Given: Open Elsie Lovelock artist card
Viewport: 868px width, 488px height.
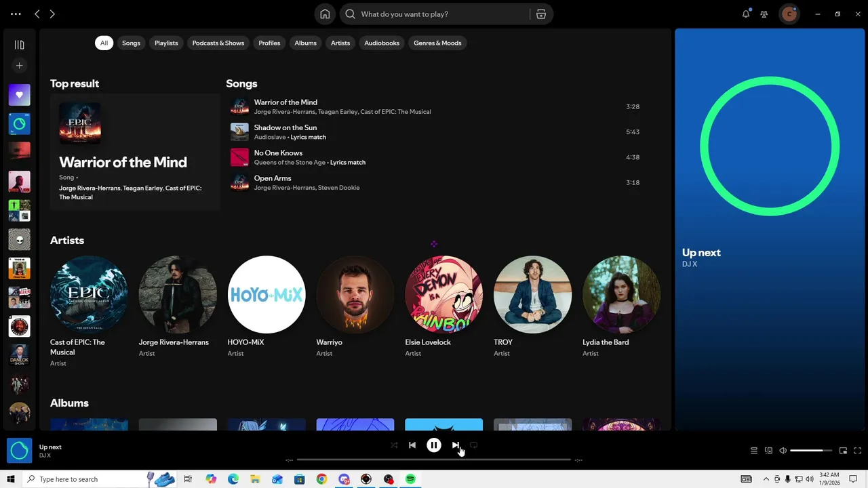Looking at the screenshot, I should click(444, 306).
